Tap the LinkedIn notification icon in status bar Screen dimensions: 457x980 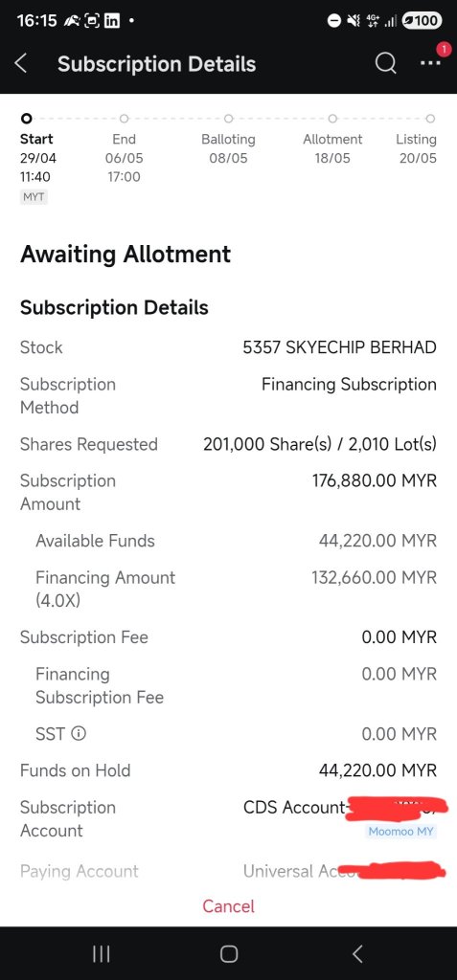pos(111,21)
